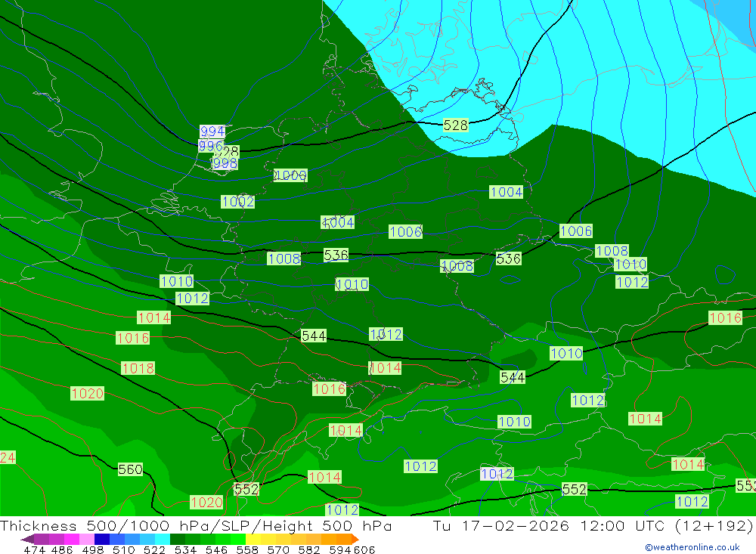
Task: Select the orange arrow swatch ending the legend
Action: point(355,539)
